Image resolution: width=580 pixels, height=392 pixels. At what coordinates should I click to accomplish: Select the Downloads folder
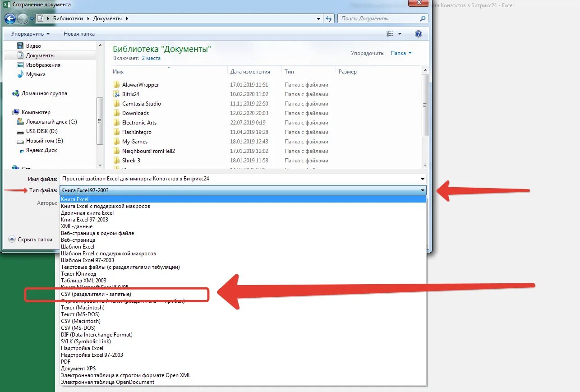pyautogui.click(x=135, y=113)
